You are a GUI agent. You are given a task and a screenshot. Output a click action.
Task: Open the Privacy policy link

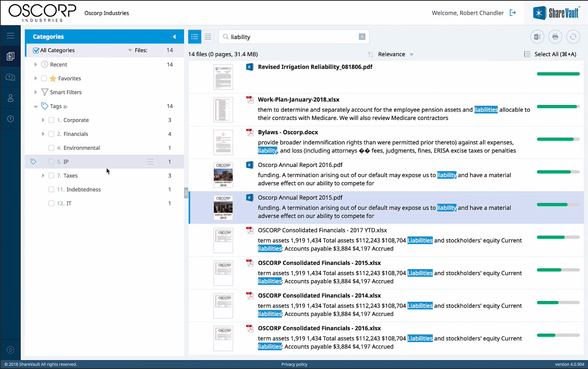coord(294,364)
